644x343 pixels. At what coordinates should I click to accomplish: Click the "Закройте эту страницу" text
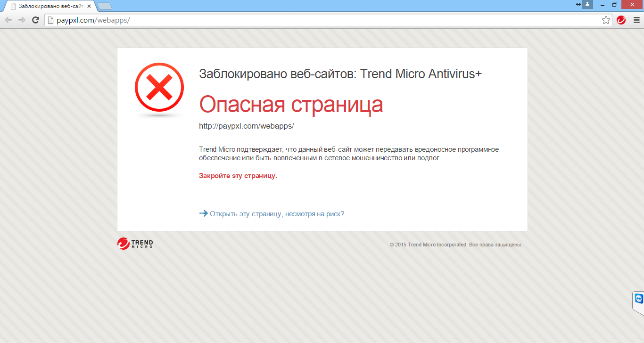click(x=238, y=175)
